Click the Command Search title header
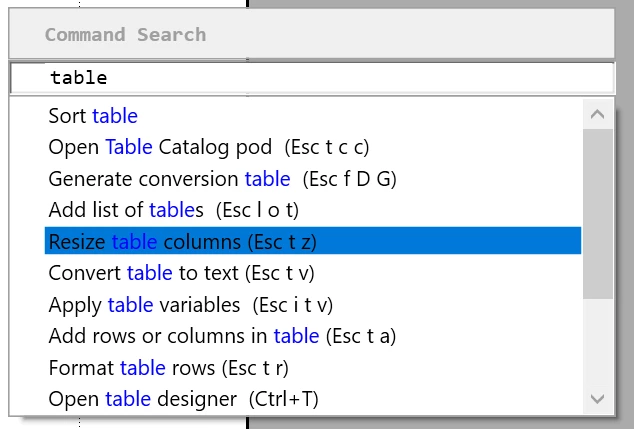 click(x=125, y=35)
